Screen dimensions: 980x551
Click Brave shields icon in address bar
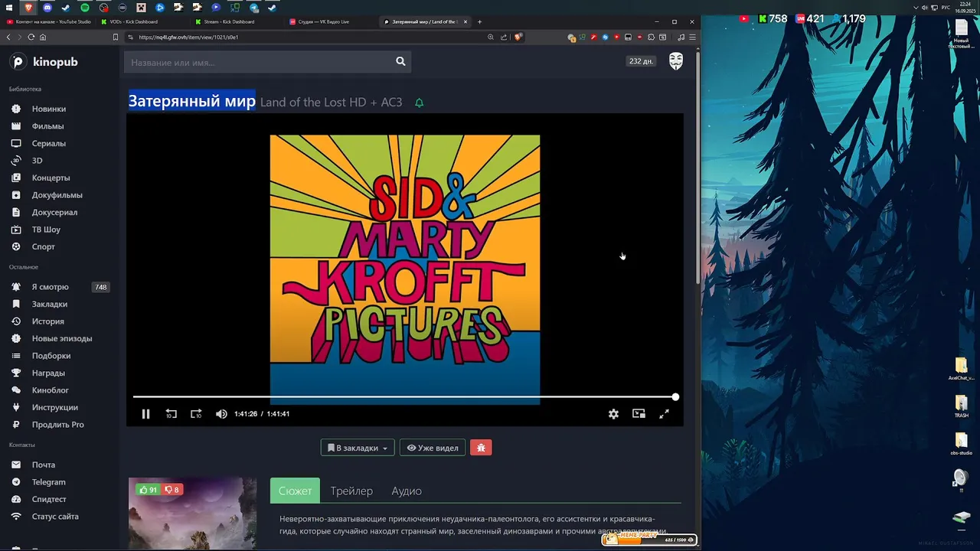[518, 37]
